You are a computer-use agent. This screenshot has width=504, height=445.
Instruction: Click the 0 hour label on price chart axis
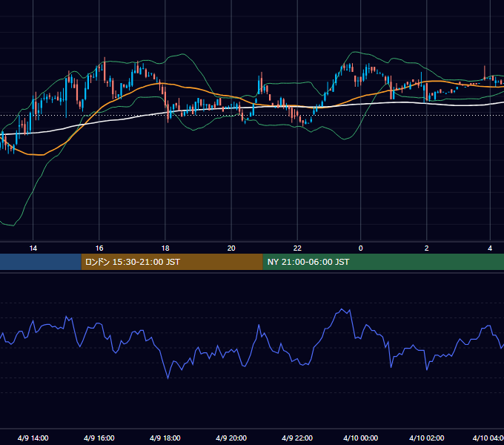click(361, 248)
